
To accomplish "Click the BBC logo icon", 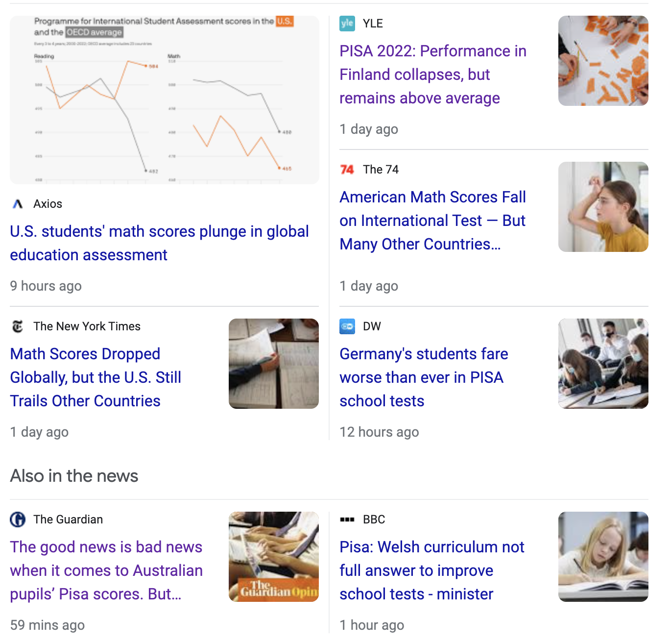I will point(347,520).
